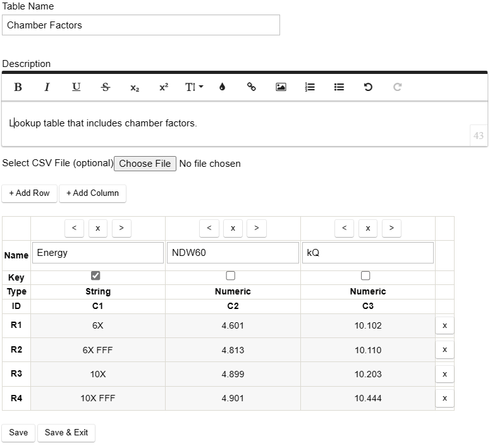The width and height of the screenshot is (490, 448).
Task: Insert a link using chain icon
Action: click(x=251, y=87)
